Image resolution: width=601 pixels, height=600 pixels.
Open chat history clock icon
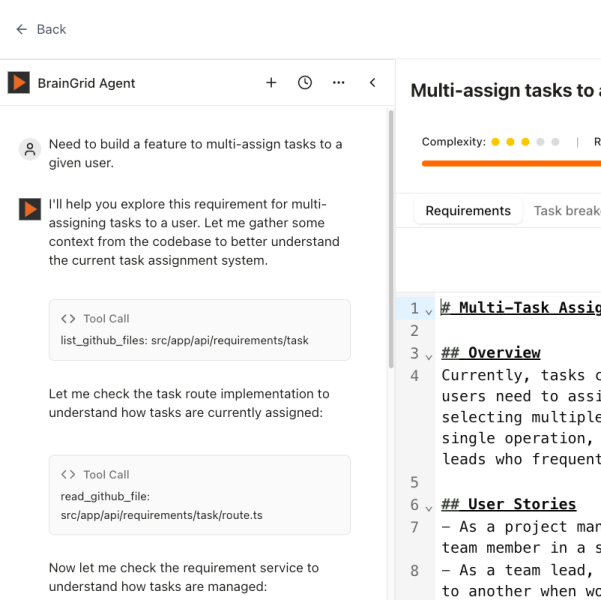coord(305,83)
